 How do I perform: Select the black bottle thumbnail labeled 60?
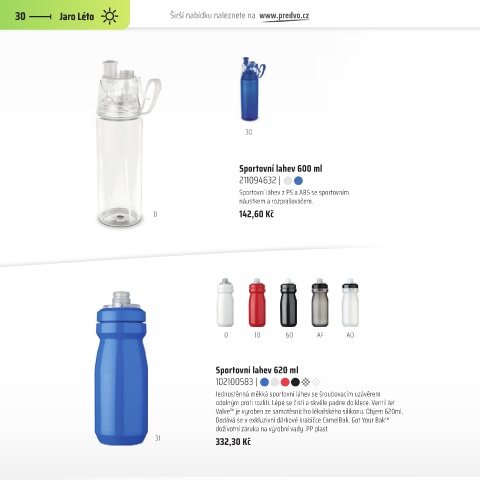[288, 303]
